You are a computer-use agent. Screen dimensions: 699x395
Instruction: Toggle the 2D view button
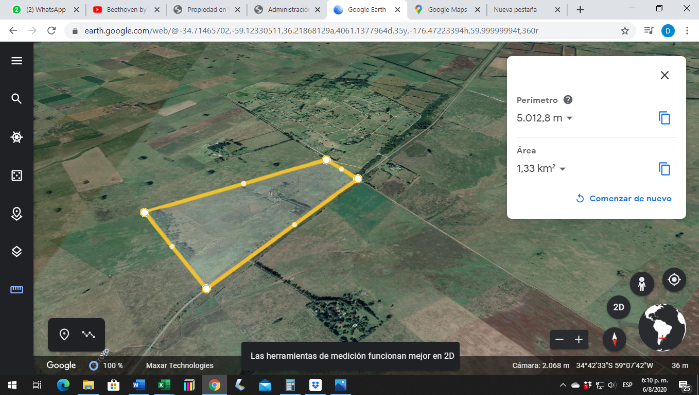(618, 307)
